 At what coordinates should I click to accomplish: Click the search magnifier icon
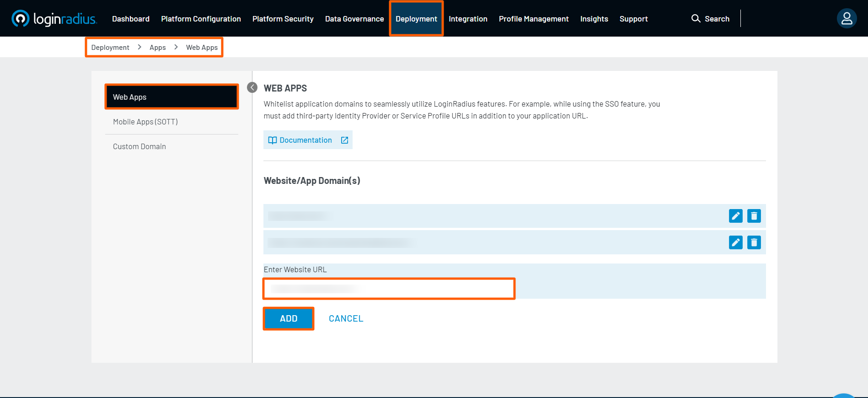click(x=696, y=19)
